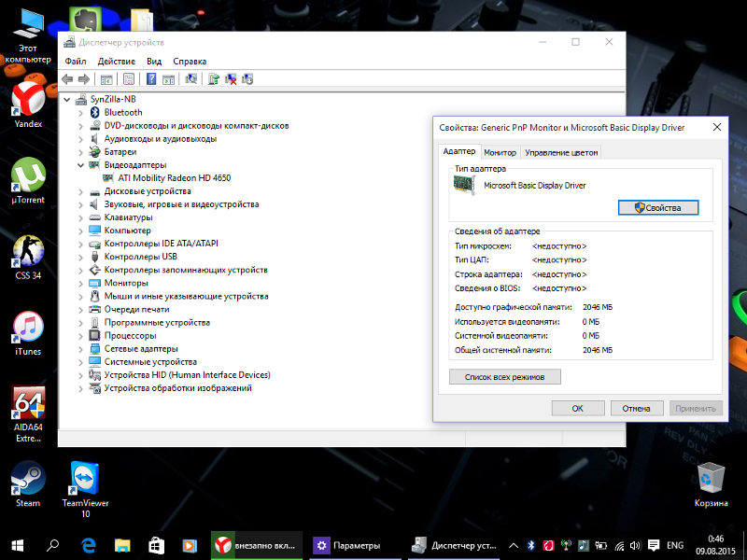Open Help via the blue question mark
747x560 pixels.
151,79
